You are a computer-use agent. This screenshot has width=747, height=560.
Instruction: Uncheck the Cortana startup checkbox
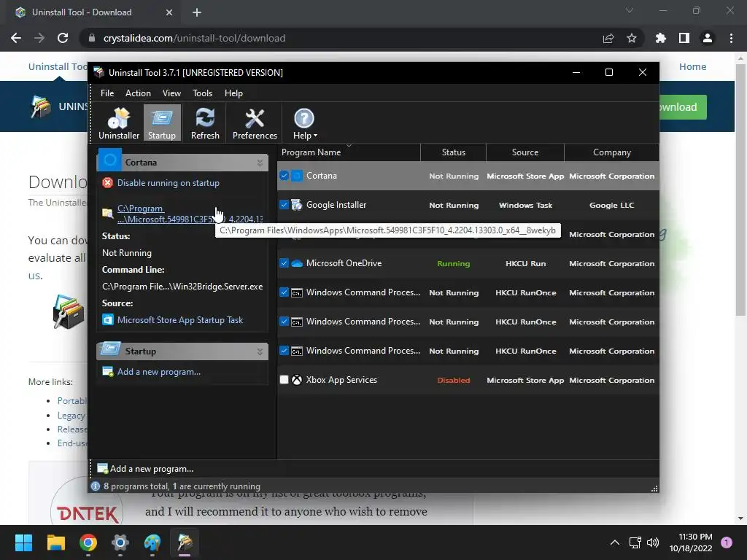pyautogui.click(x=284, y=176)
